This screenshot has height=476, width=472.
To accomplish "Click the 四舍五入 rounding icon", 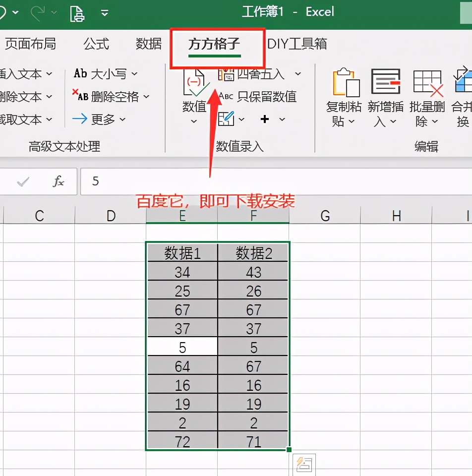I will point(227,75).
